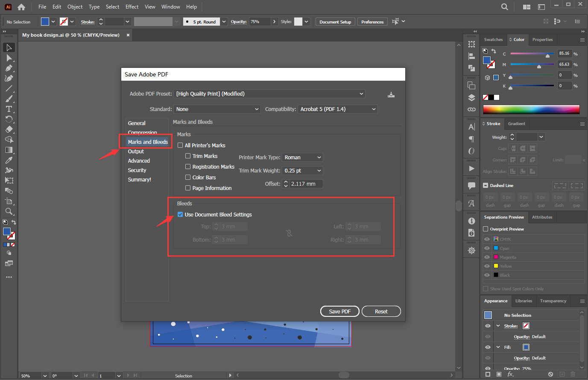Open the Window menu
This screenshot has height=380, width=588.
click(x=170, y=7)
